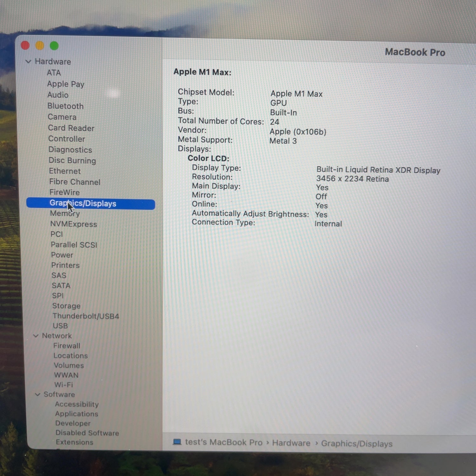Open Firewall under Network

click(x=67, y=346)
